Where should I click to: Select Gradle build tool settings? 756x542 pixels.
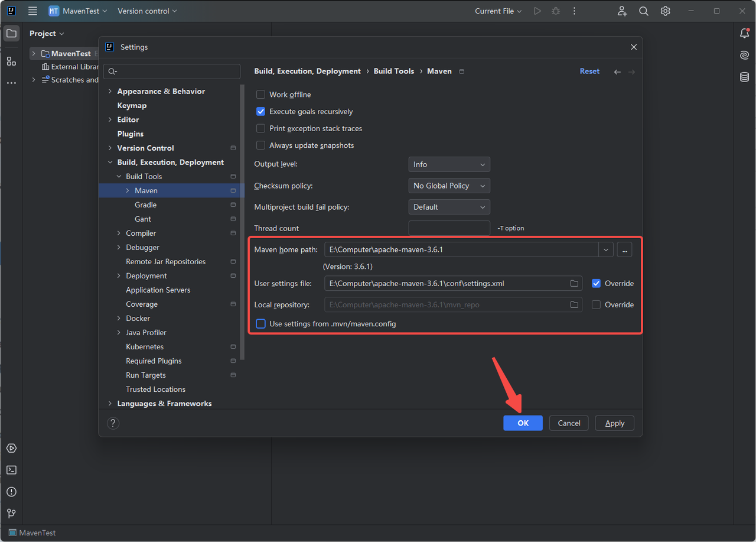click(x=145, y=205)
